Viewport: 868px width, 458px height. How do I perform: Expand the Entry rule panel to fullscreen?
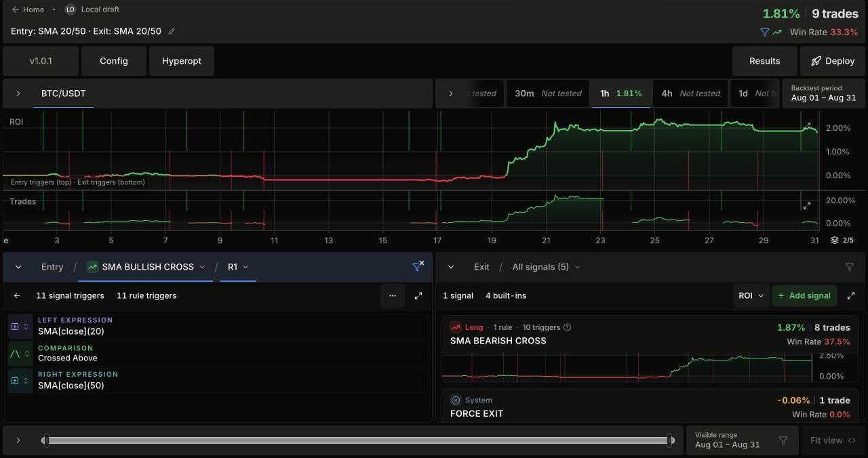pyautogui.click(x=418, y=295)
